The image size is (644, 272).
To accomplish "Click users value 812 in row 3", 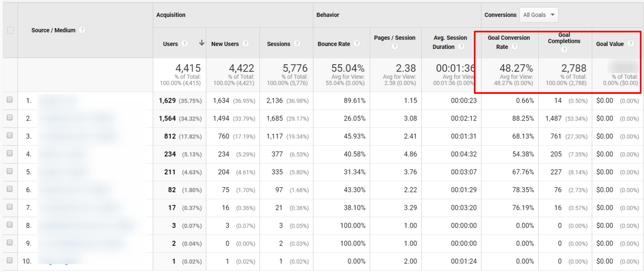I will 170,136.
